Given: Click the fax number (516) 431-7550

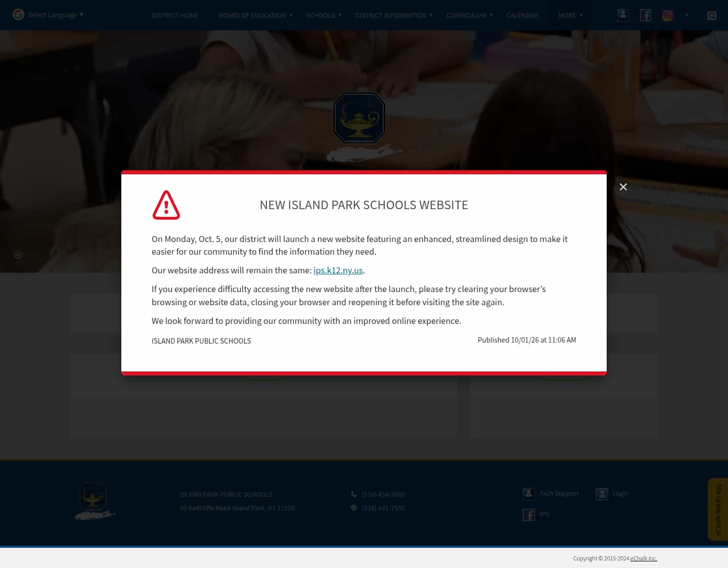Looking at the screenshot, I should tap(383, 508).
